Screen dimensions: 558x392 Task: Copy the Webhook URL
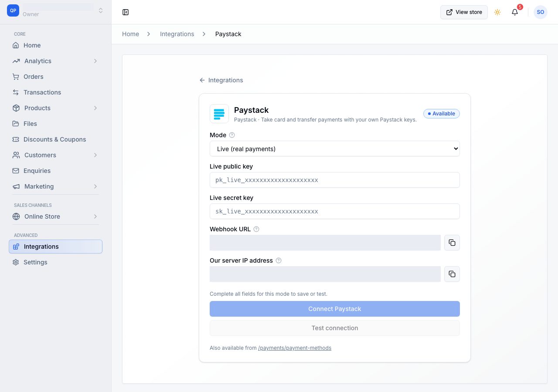[x=452, y=243]
